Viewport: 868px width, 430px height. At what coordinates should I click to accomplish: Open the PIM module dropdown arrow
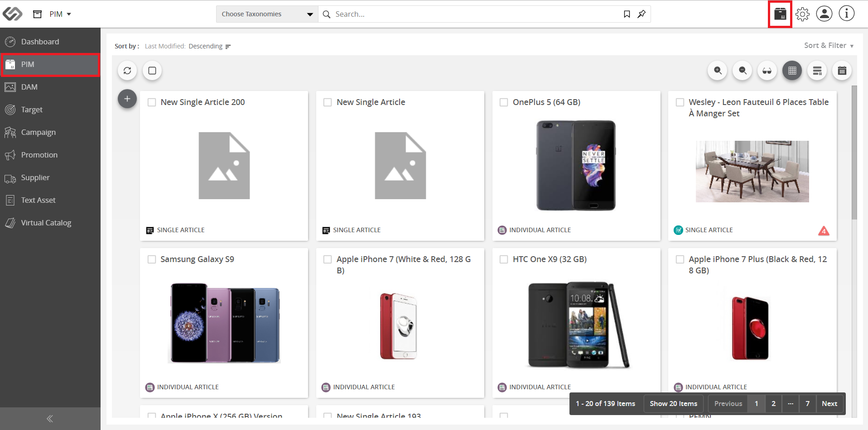click(69, 14)
